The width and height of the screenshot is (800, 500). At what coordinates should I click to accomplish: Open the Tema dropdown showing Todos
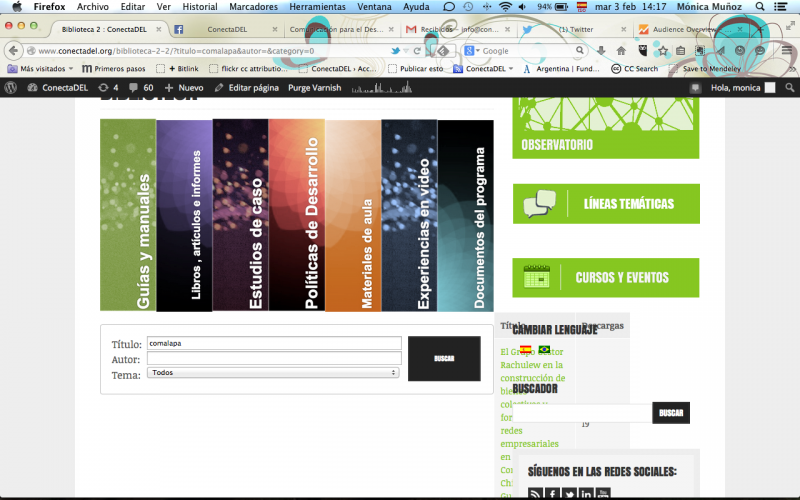click(x=273, y=373)
